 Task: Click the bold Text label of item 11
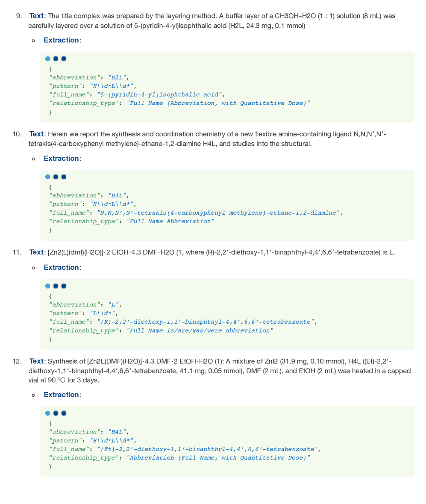click(36, 252)
